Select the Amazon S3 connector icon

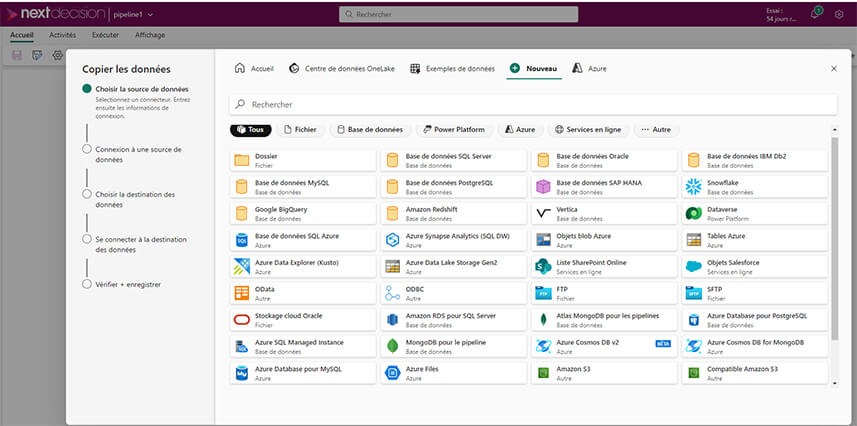[x=543, y=373]
